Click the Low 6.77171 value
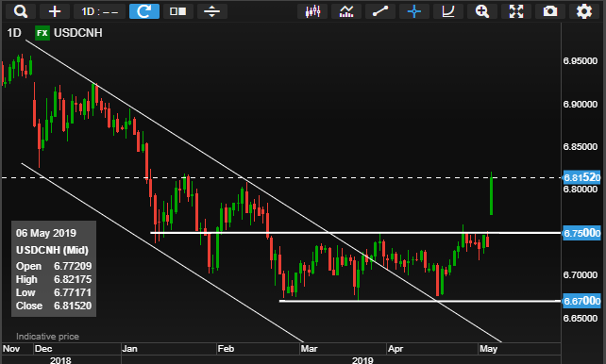This screenshot has height=364, width=606. (73, 292)
